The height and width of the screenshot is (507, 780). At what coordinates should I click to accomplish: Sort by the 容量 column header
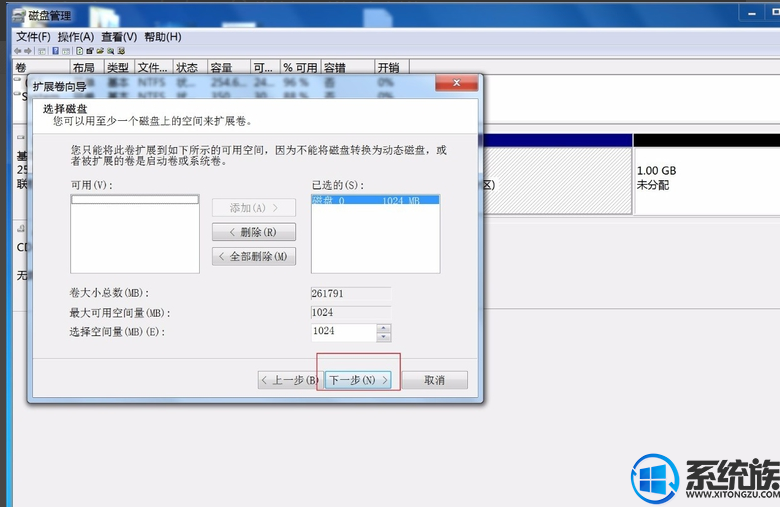coord(228,68)
